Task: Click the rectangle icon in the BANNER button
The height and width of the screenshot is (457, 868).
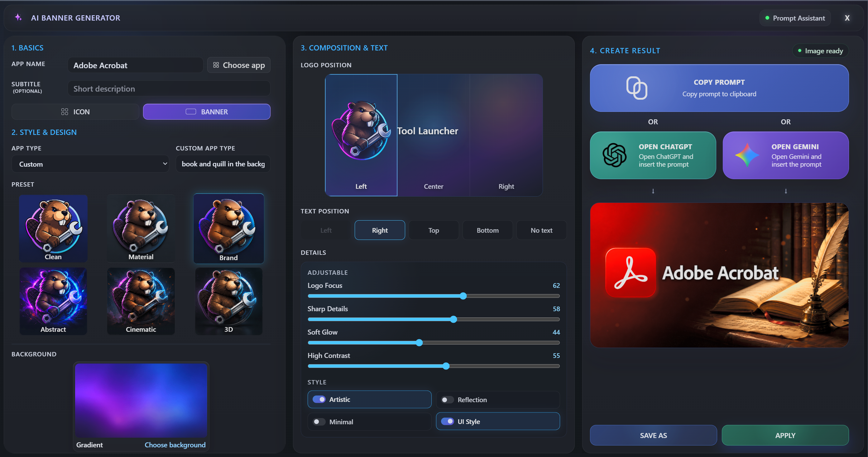Action: point(191,112)
